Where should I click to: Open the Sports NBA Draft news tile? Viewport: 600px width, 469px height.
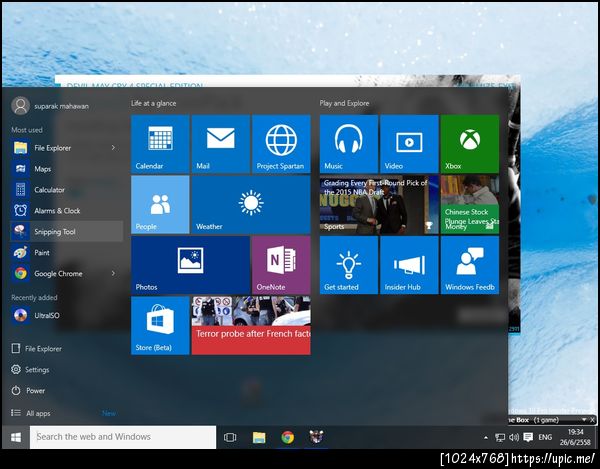pyautogui.click(x=379, y=204)
